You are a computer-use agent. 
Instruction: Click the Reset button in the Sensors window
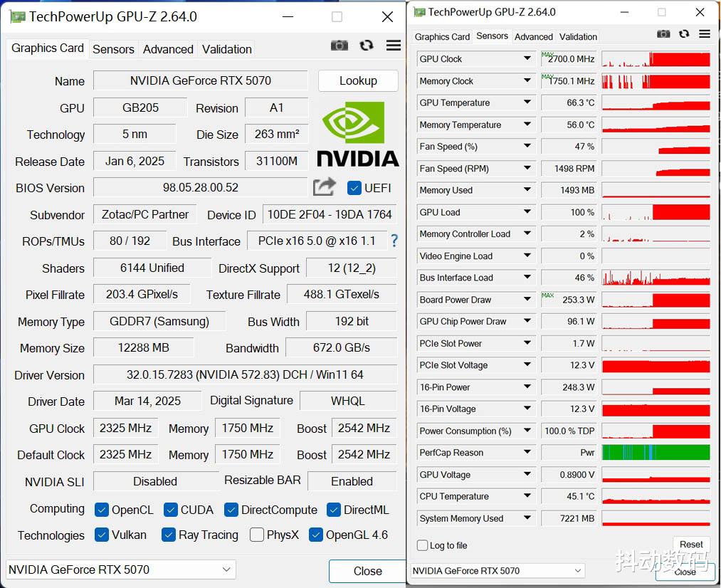(691, 545)
